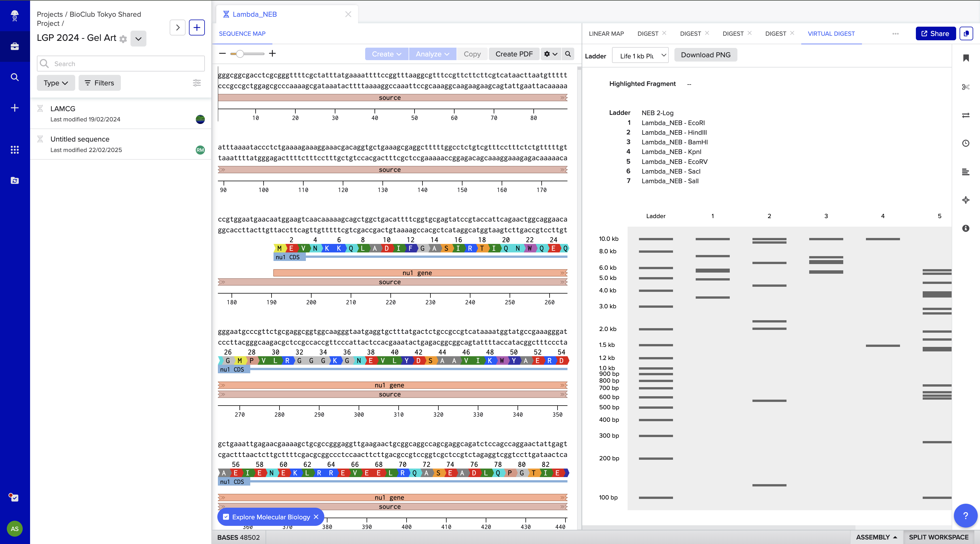Open the applications grid icon
This screenshot has width=980, height=544.
pos(14,149)
